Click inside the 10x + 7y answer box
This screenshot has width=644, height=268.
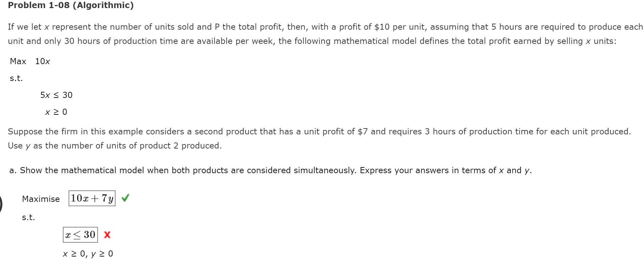click(91, 199)
